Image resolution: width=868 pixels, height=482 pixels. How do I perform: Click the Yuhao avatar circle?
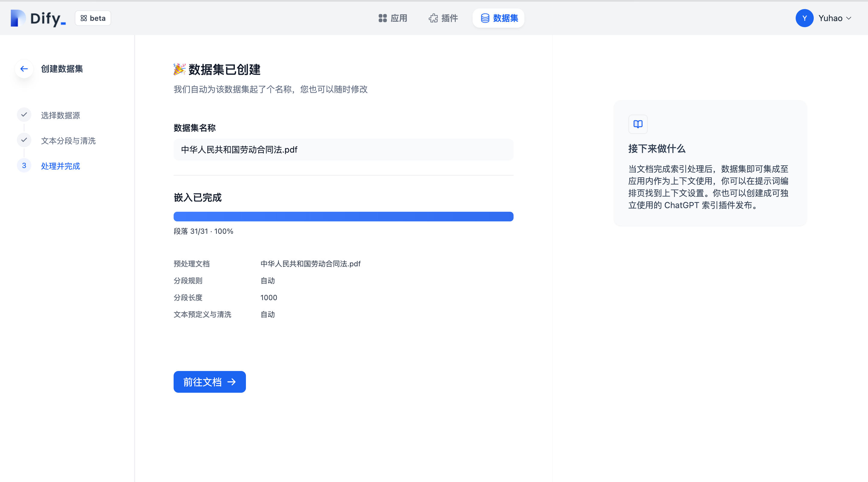(x=805, y=18)
